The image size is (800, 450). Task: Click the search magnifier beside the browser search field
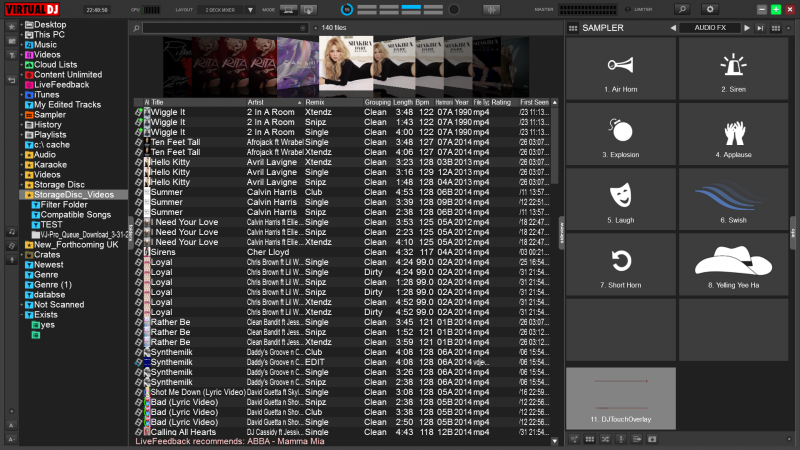(136, 28)
